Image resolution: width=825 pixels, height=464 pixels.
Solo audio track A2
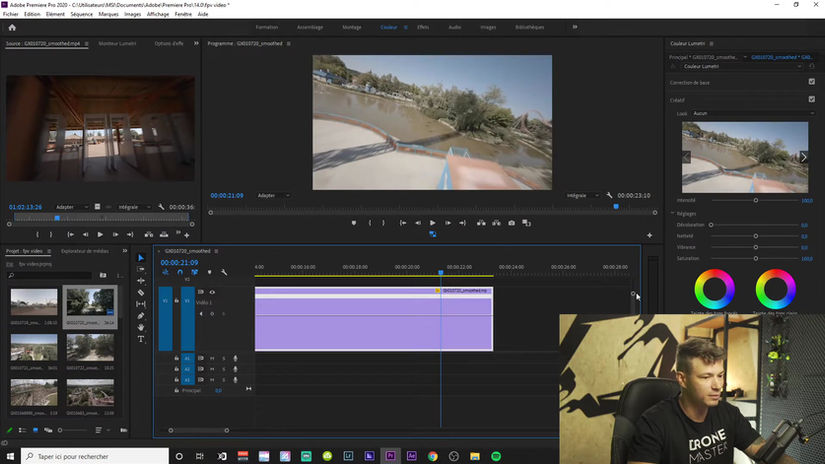pos(224,369)
